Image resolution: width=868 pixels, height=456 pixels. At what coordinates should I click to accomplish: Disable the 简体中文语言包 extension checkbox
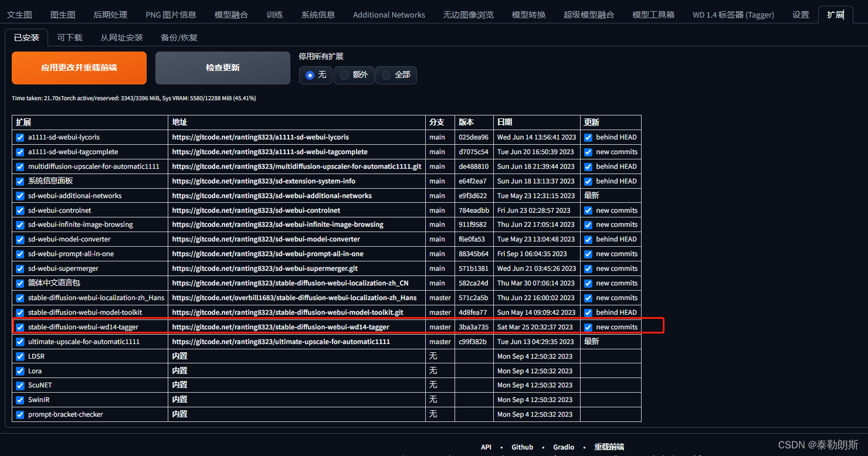coord(21,283)
